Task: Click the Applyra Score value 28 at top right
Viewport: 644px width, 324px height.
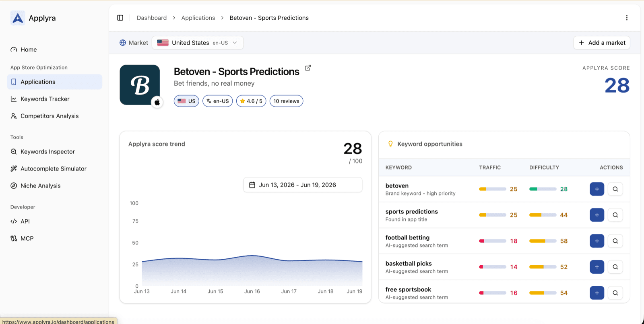Action: [617, 85]
